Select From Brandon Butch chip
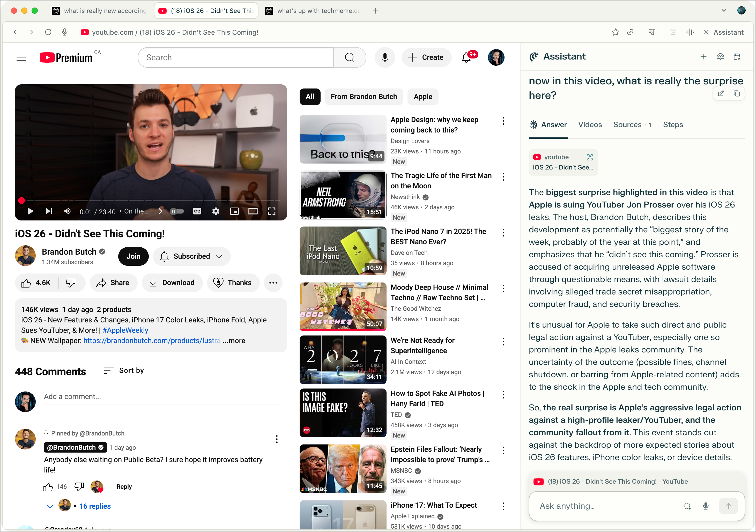The height and width of the screenshot is (532, 756). pyautogui.click(x=364, y=97)
